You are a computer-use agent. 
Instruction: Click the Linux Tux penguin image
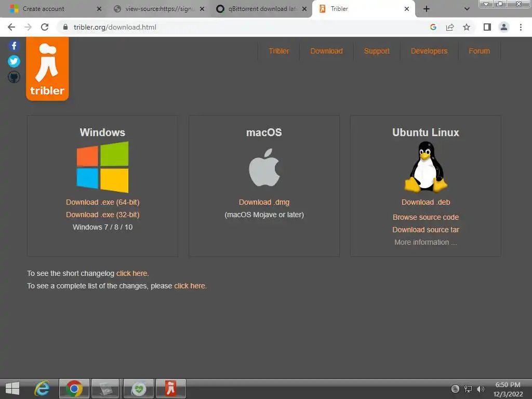pyautogui.click(x=426, y=167)
